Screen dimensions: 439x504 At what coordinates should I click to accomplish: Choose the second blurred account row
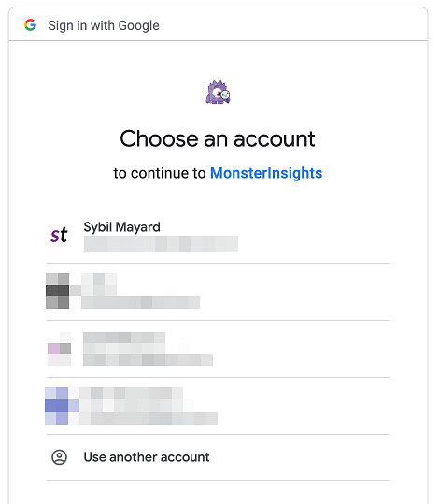tap(218, 292)
